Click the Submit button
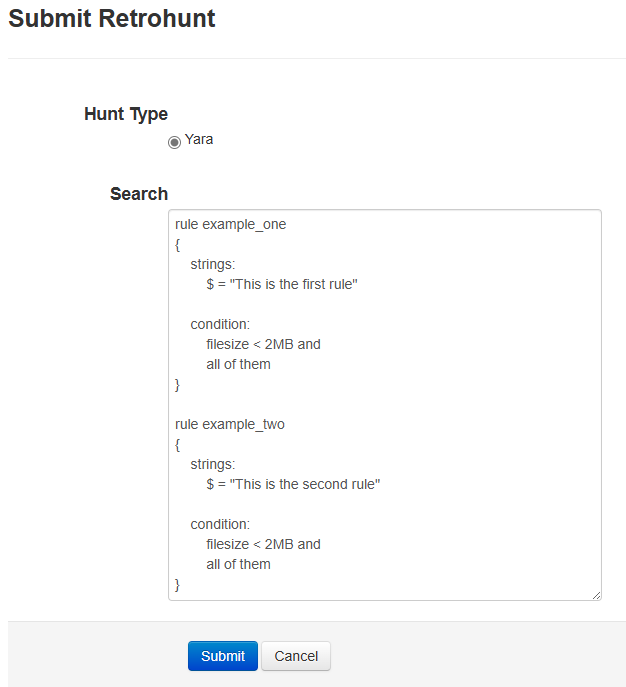 point(223,656)
